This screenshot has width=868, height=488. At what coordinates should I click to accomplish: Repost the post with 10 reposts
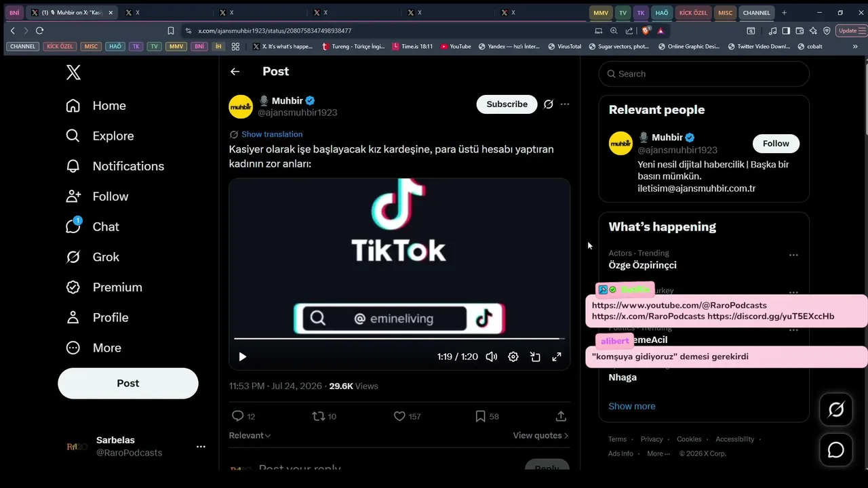[x=319, y=416]
